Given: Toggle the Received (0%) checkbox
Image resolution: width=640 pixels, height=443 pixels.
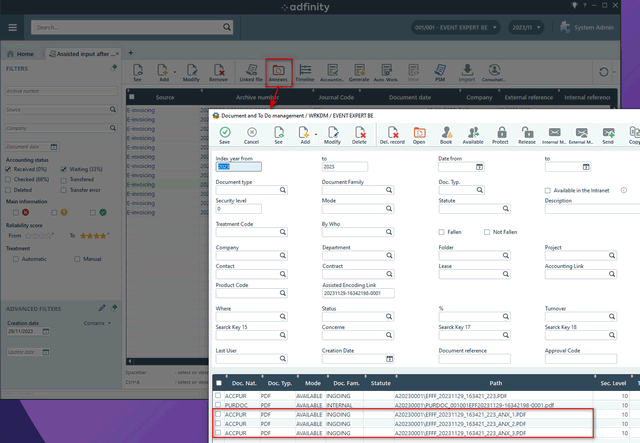Looking at the screenshot, I should click(x=11, y=169).
